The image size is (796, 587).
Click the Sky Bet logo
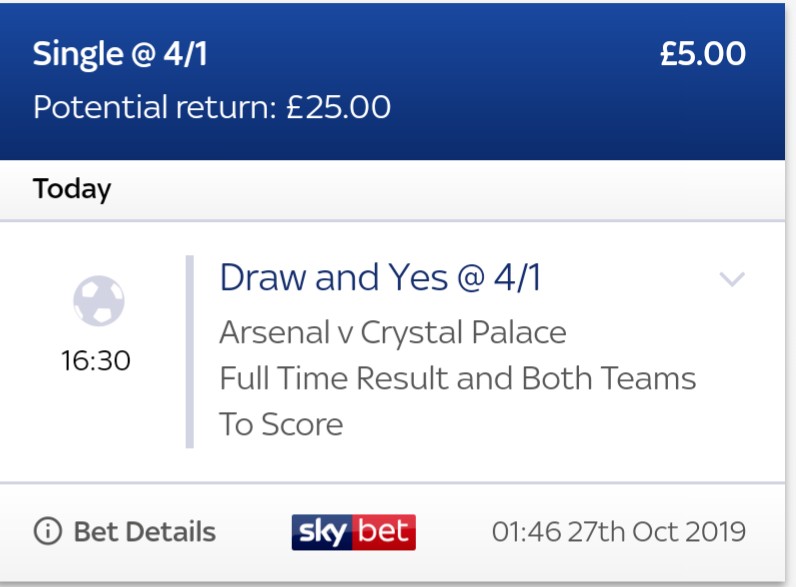tap(353, 532)
